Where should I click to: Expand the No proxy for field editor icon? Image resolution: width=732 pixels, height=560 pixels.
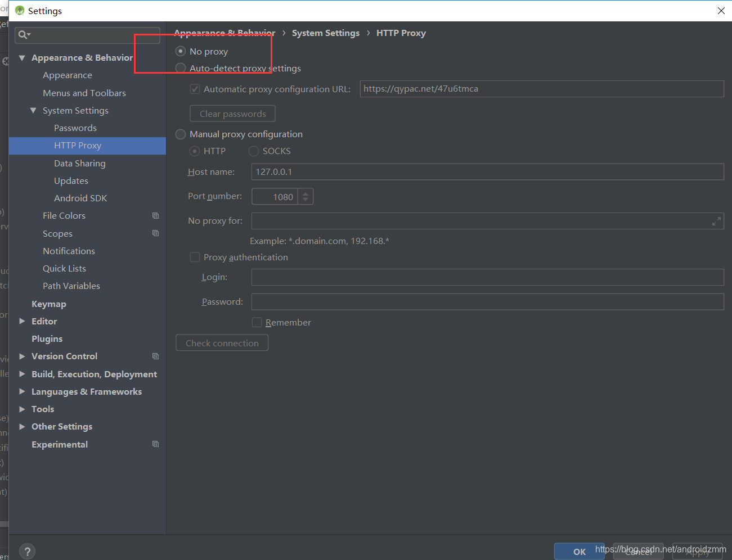click(x=716, y=222)
